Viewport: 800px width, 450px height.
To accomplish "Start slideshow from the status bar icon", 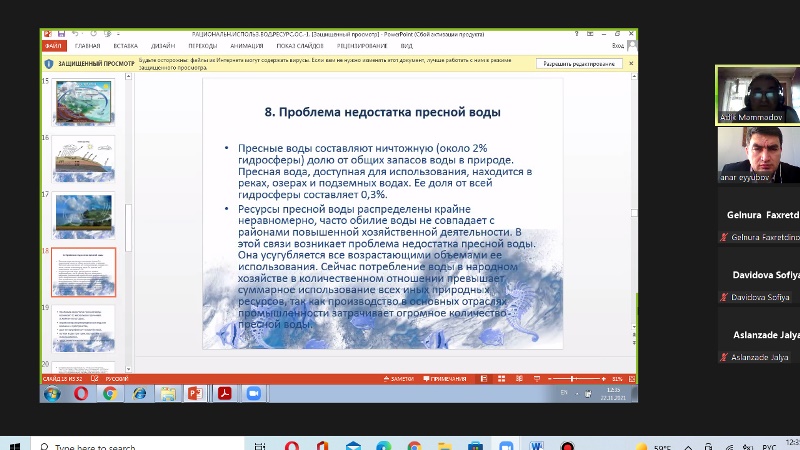I will coord(537,379).
